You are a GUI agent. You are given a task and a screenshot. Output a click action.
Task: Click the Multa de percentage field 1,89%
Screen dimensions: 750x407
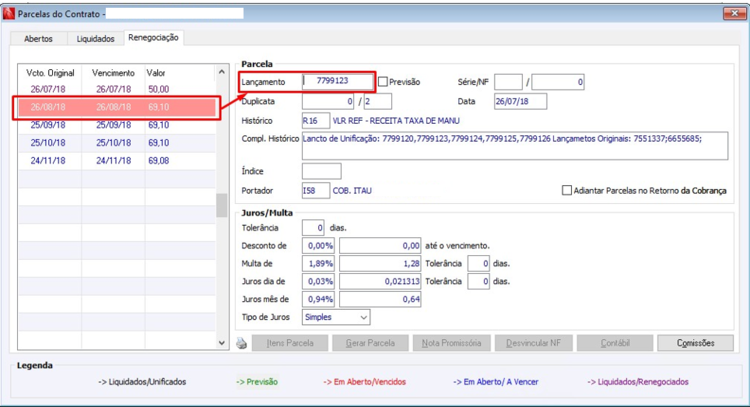[318, 264]
